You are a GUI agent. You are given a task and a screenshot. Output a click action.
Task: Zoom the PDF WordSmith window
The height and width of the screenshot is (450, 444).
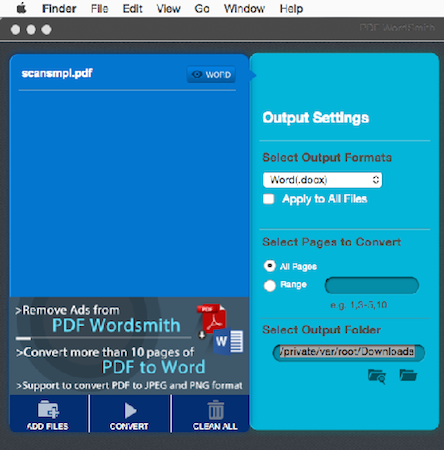click(x=46, y=30)
